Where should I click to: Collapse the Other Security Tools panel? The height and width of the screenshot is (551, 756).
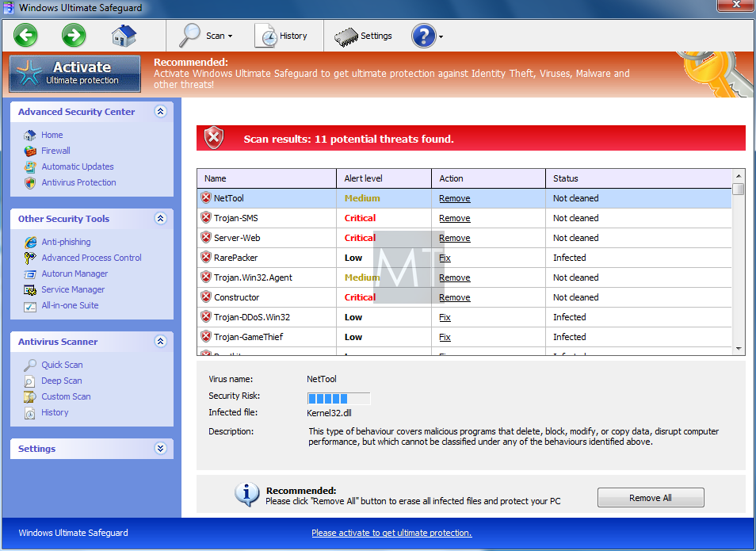tap(161, 219)
